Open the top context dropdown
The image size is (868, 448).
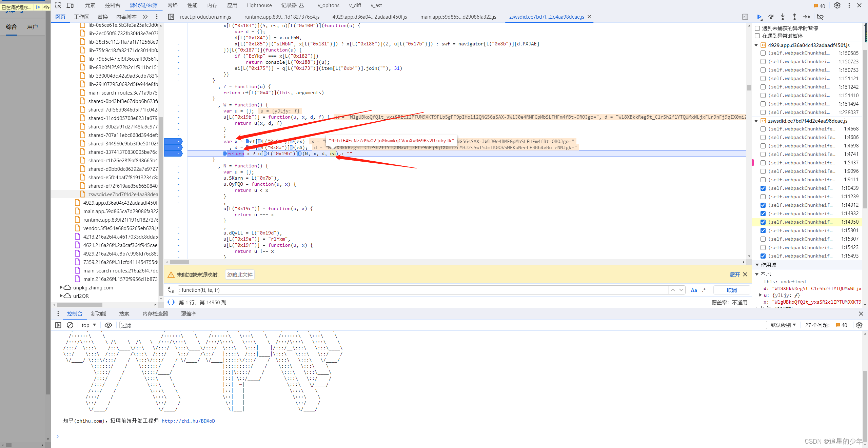point(89,325)
